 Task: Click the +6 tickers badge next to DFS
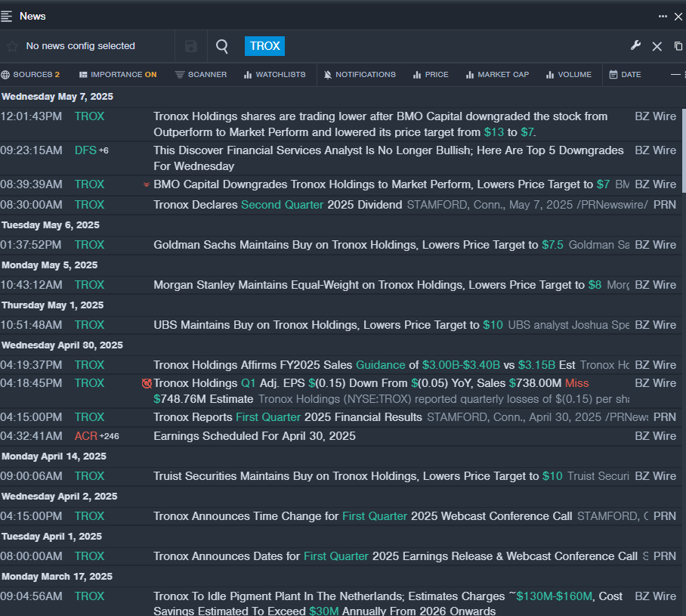tap(104, 150)
